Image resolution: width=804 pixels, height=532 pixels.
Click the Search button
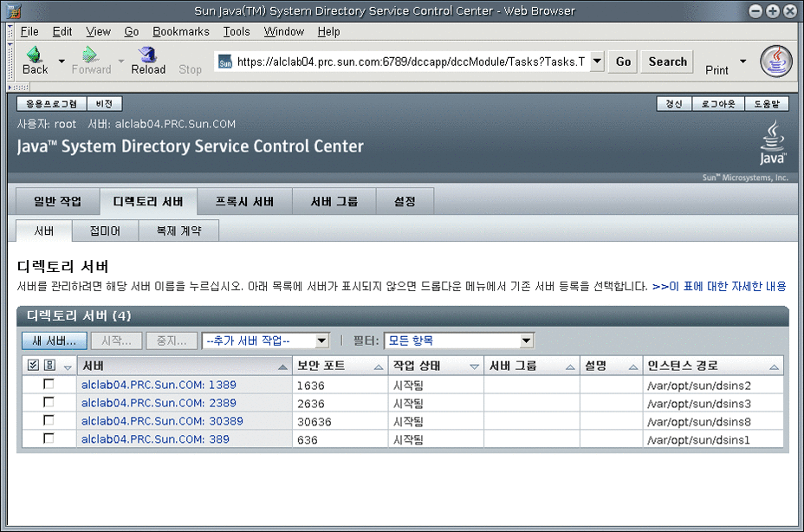click(x=667, y=62)
